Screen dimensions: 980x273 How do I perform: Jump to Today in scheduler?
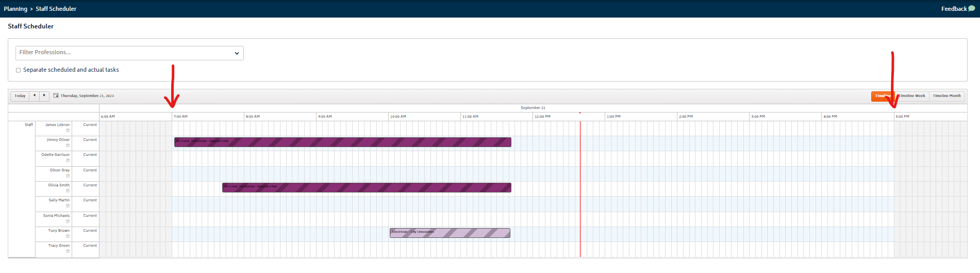coord(20,95)
